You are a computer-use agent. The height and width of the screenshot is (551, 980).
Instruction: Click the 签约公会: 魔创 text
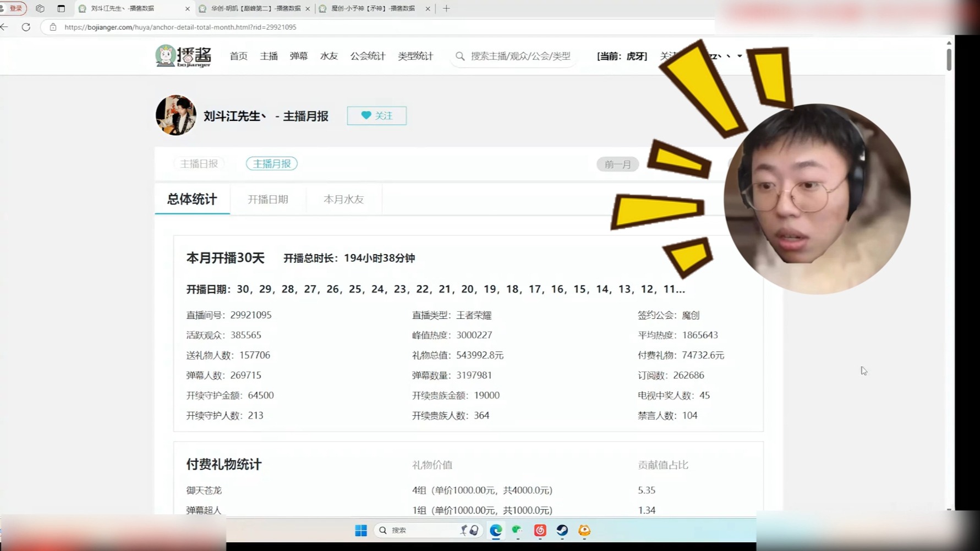pos(669,315)
